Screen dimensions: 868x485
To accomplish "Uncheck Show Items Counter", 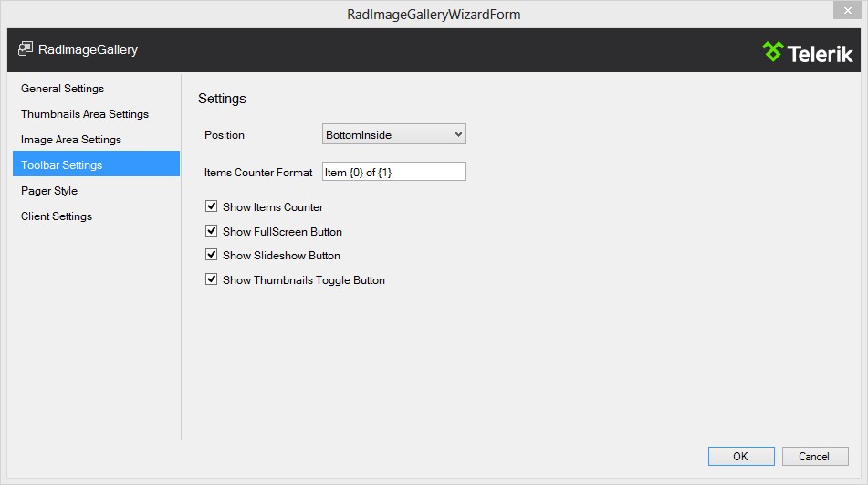I will click(212, 207).
